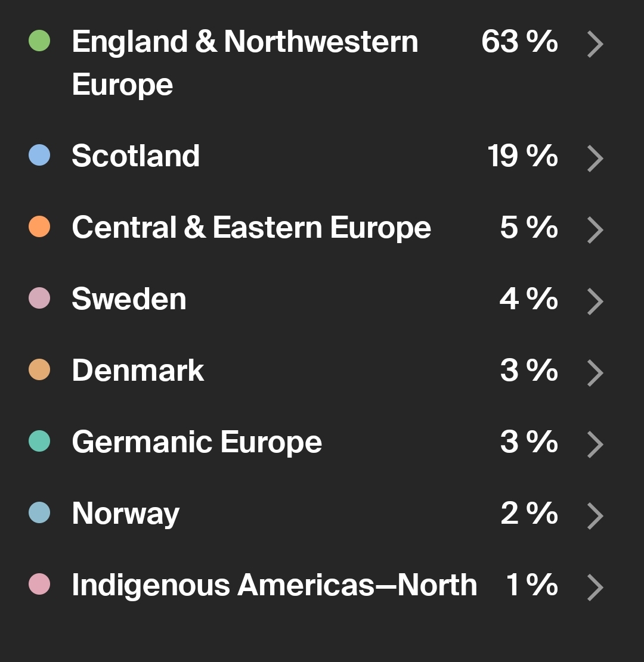The width and height of the screenshot is (644, 662).
Task: Select the Norway region label
Action: [x=125, y=514]
